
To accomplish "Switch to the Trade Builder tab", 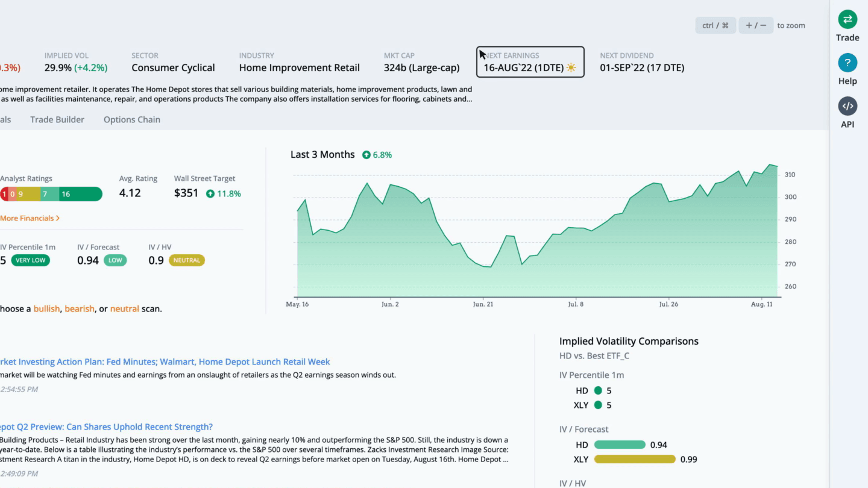I will [57, 119].
